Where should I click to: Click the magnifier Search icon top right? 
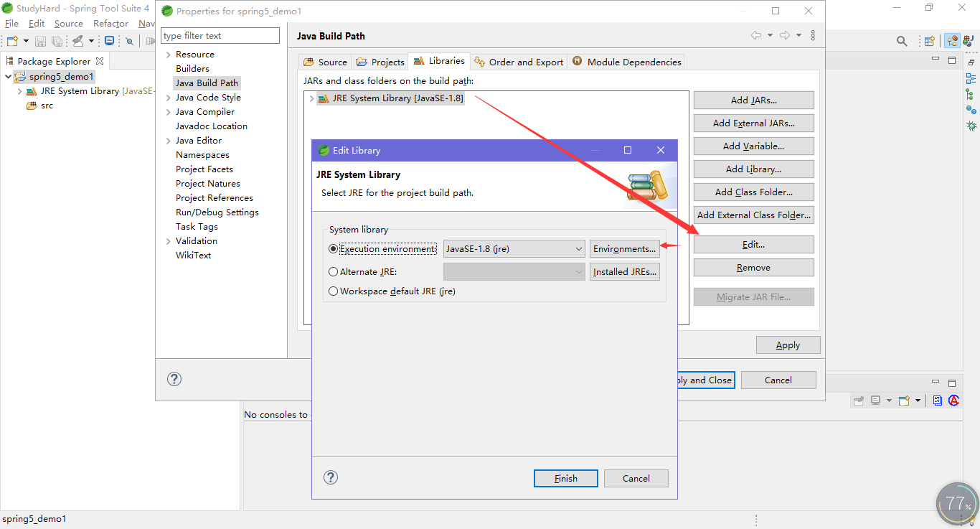coord(903,41)
